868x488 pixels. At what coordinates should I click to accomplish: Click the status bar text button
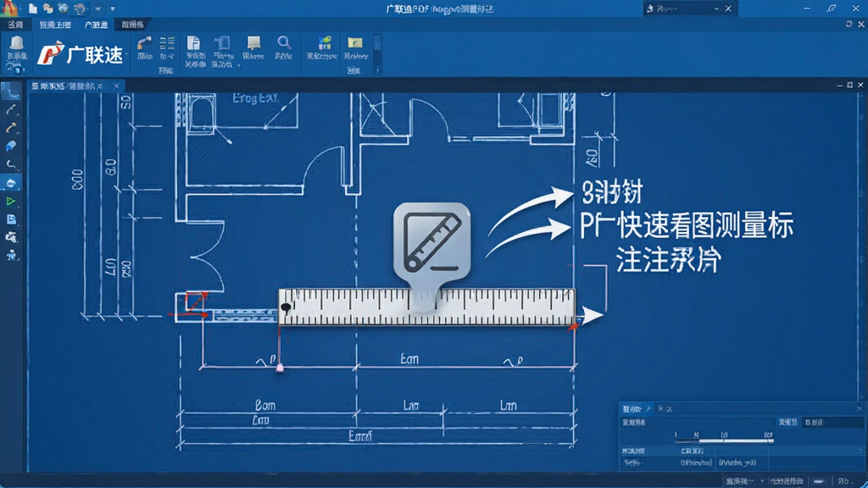(x=787, y=481)
